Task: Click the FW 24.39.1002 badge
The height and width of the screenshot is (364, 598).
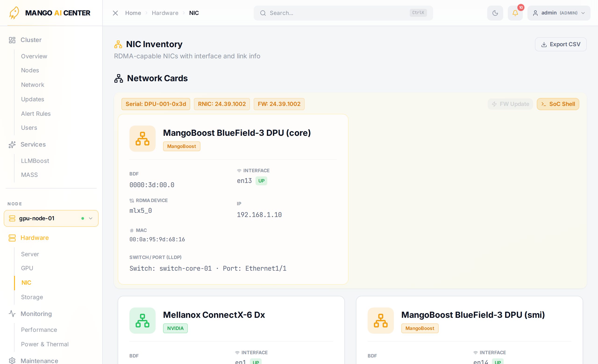Action: click(x=279, y=104)
